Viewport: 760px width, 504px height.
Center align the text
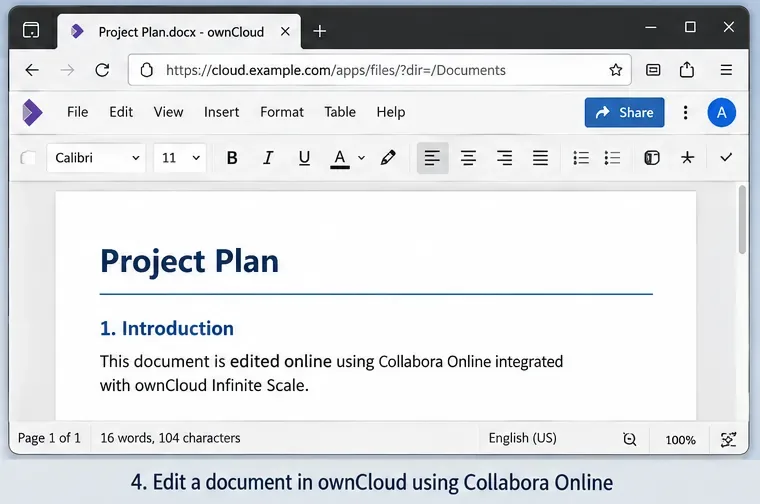[x=468, y=158]
